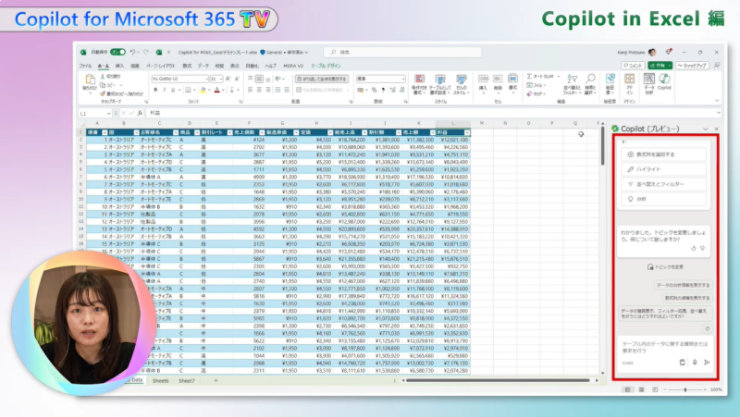
Task: Click the AutoSum (オートSUM) button
Action: [x=541, y=76]
